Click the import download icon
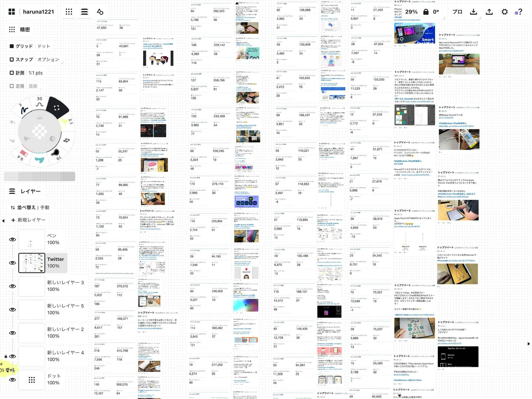Image resolution: width=532 pixels, height=399 pixels. [474, 12]
